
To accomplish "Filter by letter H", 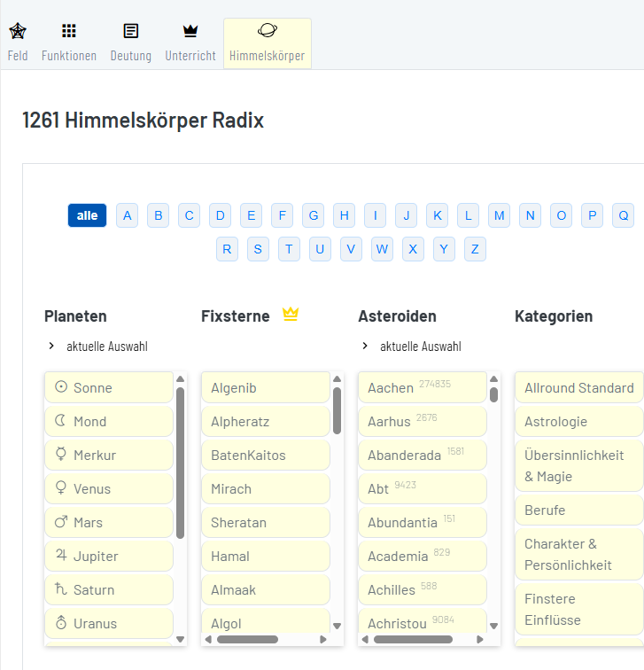I will pos(345,215).
